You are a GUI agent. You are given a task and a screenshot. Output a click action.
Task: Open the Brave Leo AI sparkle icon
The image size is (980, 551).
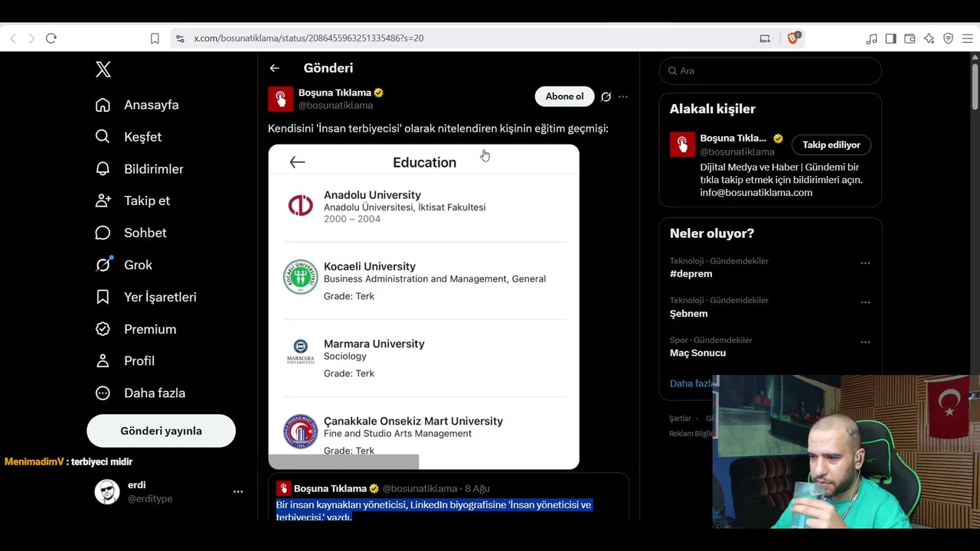929,38
